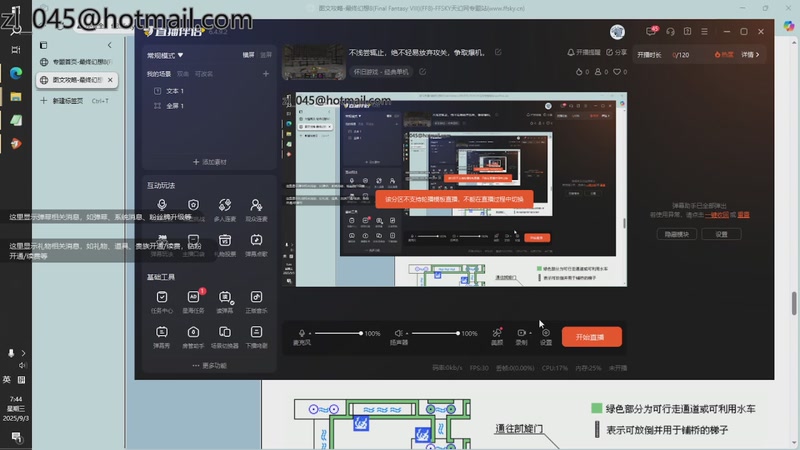The width and height of the screenshot is (800, 450).
Task: Open the hamburger menu in title bar
Action: tap(704, 32)
